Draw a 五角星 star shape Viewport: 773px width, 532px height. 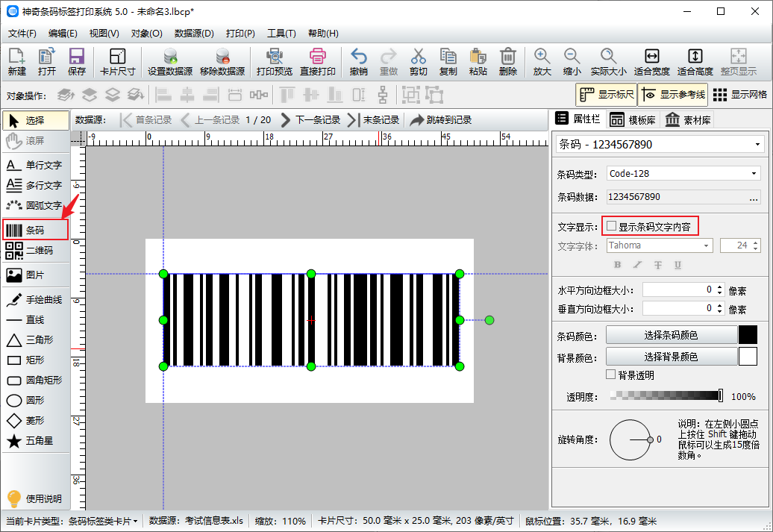(x=35, y=440)
